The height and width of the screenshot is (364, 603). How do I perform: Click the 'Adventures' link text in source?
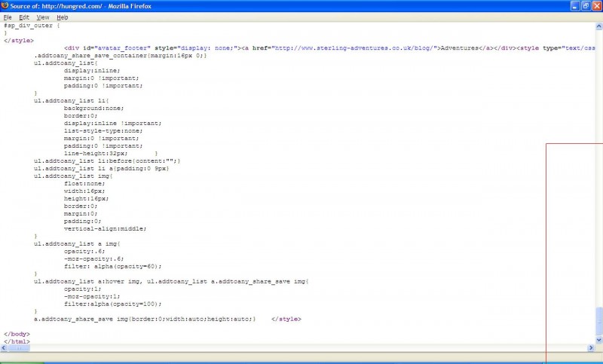(x=460, y=47)
